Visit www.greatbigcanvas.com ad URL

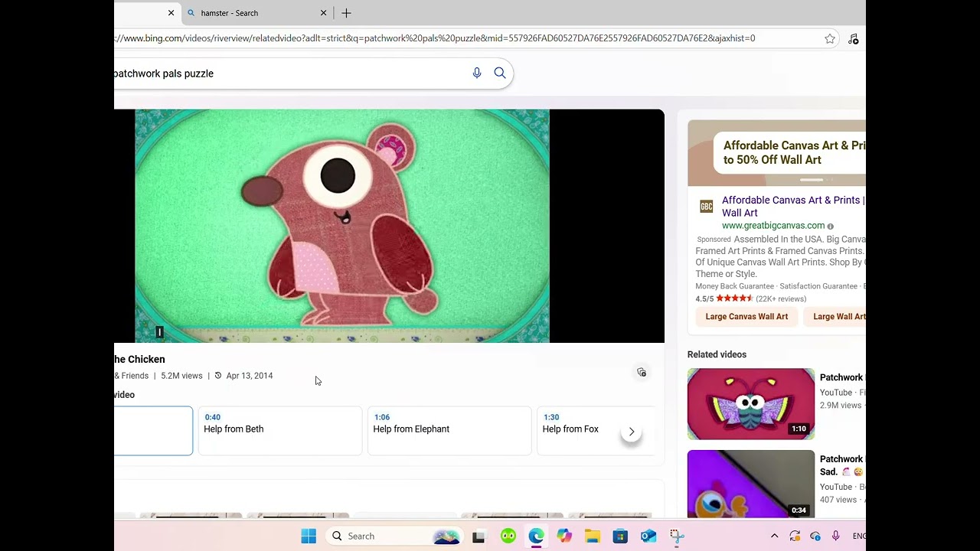[x=773, y=226]
